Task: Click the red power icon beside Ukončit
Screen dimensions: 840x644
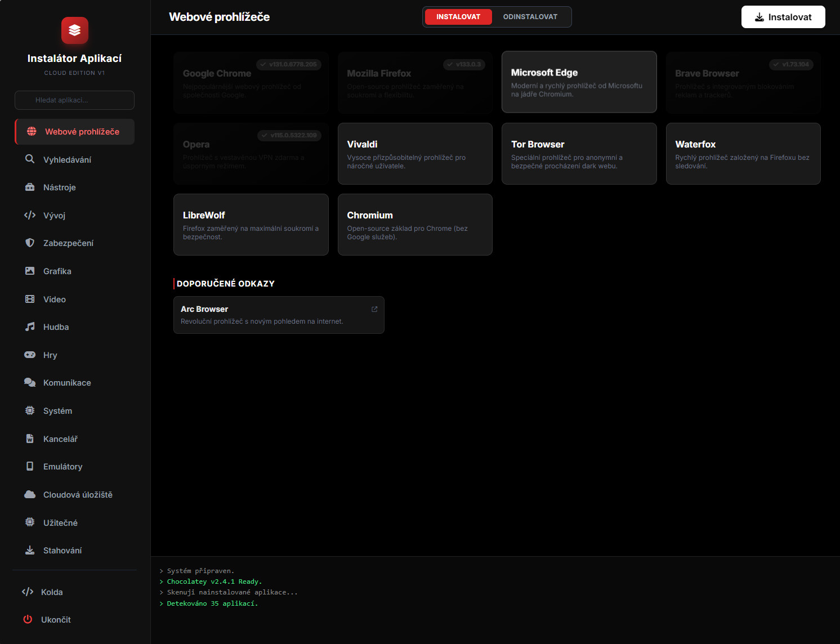Action: pos(28,619)
